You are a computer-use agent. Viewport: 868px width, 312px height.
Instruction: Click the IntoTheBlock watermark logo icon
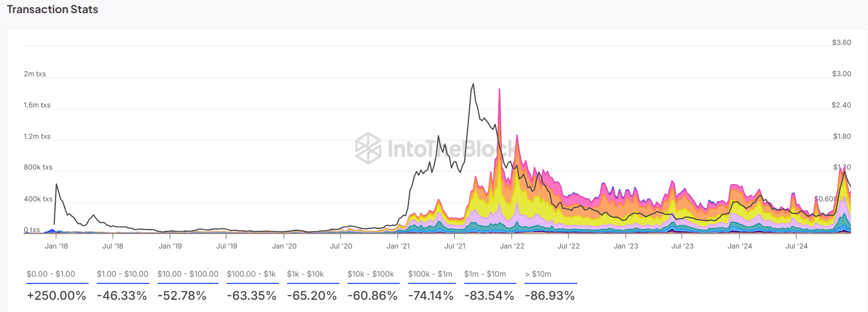(368, 148)
